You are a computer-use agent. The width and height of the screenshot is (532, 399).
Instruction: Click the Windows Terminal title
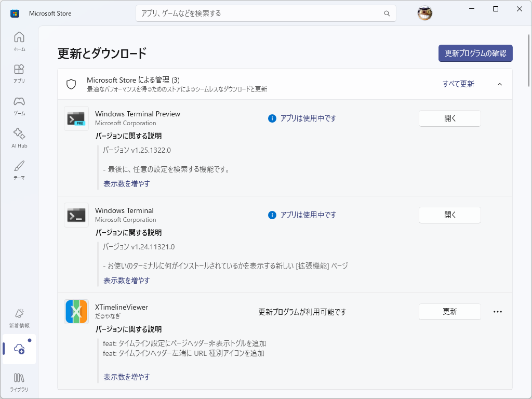click(124, 211)
